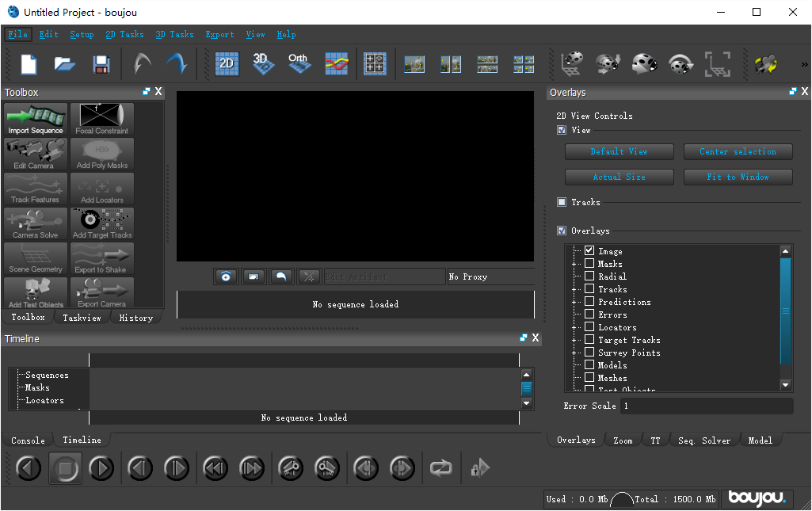The image size is (812, 511).
Task: Expand the Locators overlay tree node
Action: 574,327
